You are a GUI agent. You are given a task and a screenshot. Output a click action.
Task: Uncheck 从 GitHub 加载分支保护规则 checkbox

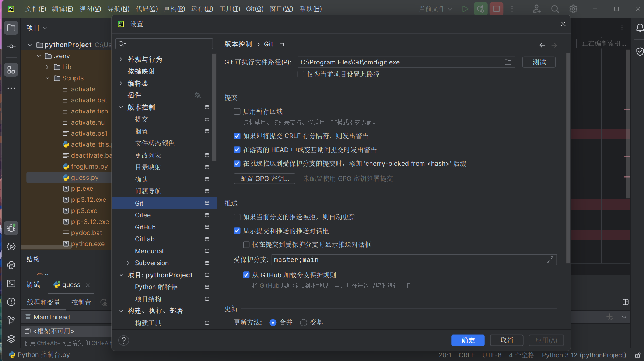pyautogui.click(x=246, y=275)
